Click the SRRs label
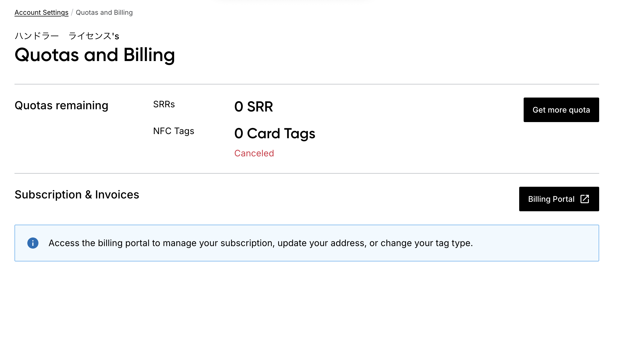 tap(164, 105)
